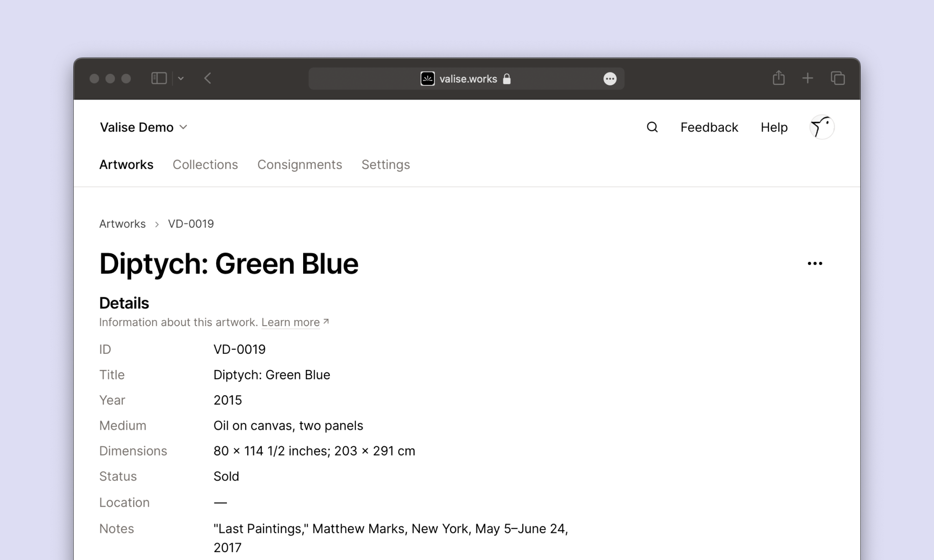The image size is (934, 560).
Task: Click the share icon in browser toolbar
Action: (778, 78)
